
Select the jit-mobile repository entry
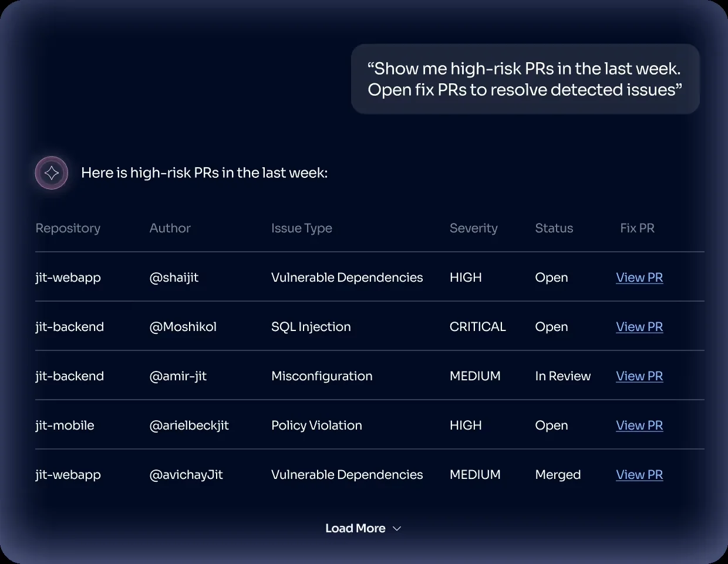[65, 425]
